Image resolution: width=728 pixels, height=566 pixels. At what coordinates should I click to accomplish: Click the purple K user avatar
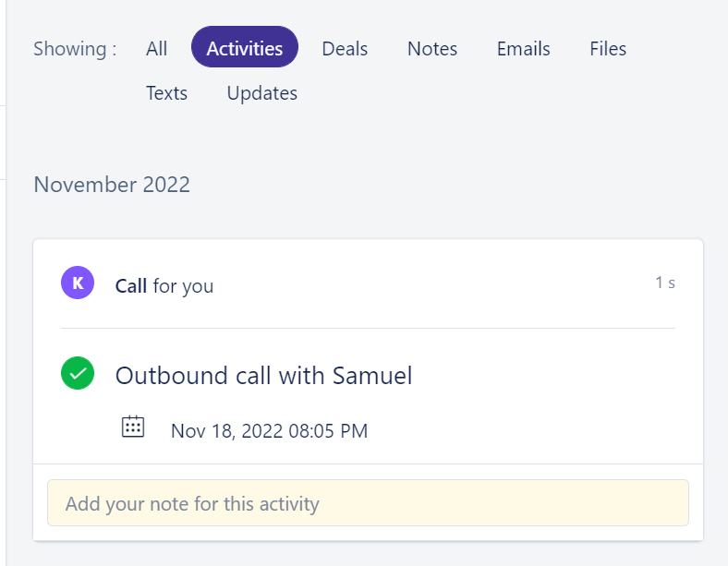click(x=78, y=283)
